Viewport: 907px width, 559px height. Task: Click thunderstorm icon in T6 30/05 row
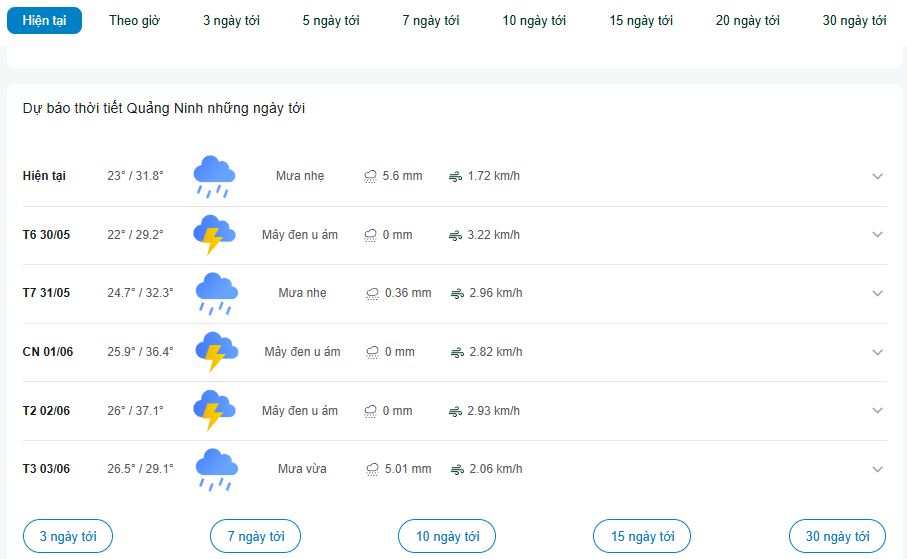pyautogui.click(x=214, y=235)
